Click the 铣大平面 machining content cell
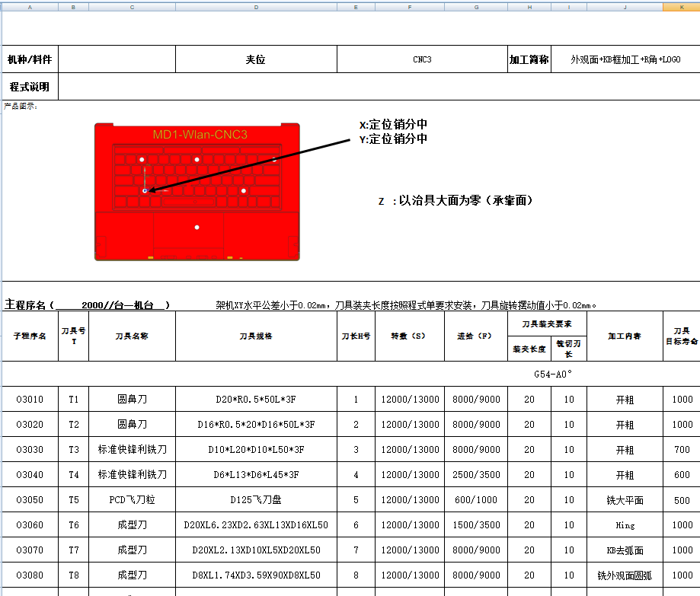 [x=625, y=499]
